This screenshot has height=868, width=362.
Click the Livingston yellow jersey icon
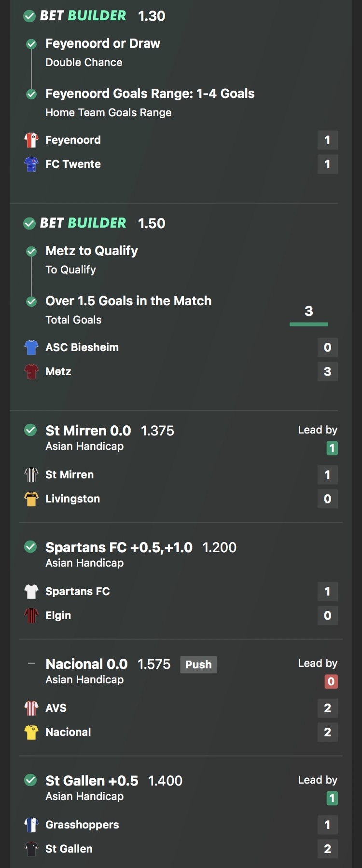[31, 499]
